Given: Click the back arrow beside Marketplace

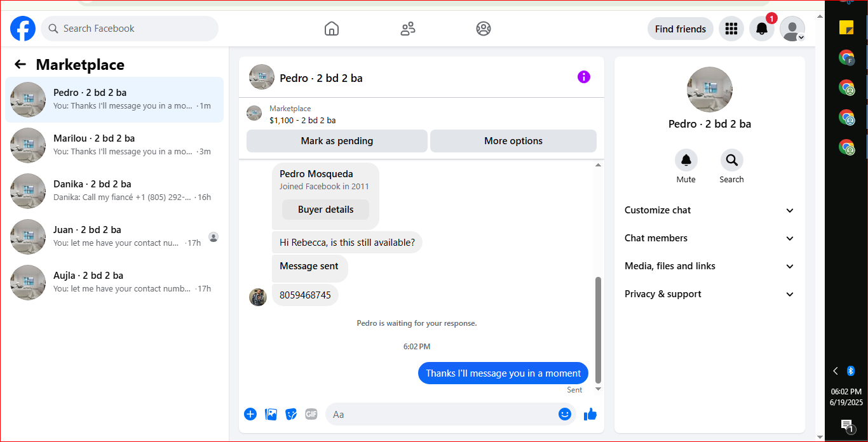Looking at the screenshot, I should (x=20, y=64).
